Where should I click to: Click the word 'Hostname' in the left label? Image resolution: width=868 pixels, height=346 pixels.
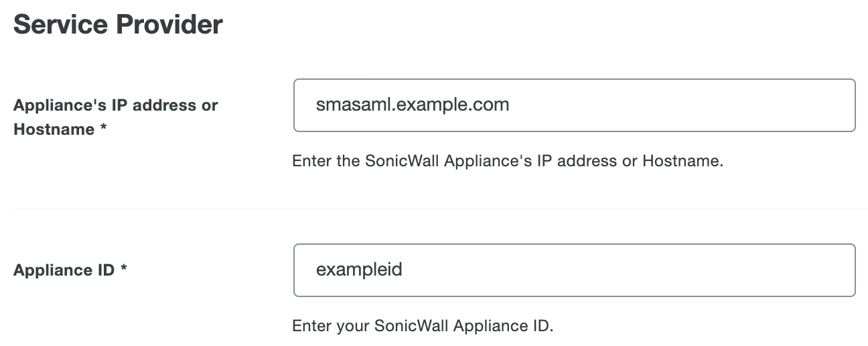coord(54,129)
